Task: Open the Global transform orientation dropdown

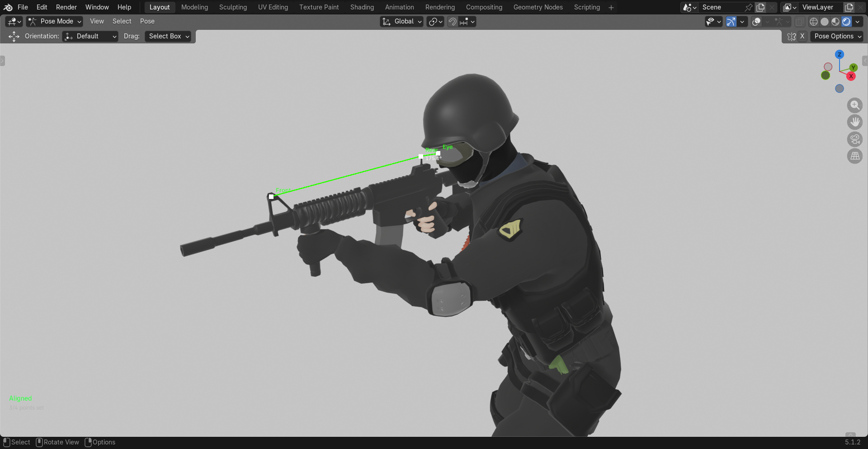Action: click(401, 21)
